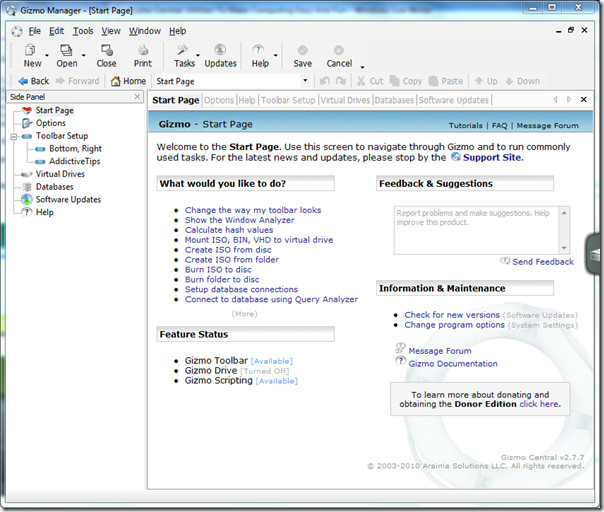Click the Cut scissors icon
The height and width of the screenshot is (512, 604).
(361, 81)
